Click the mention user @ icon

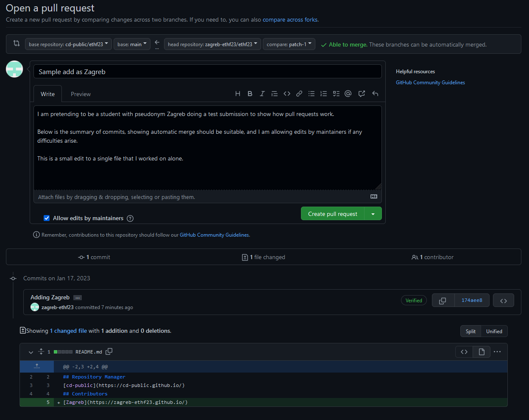(348, 94)
